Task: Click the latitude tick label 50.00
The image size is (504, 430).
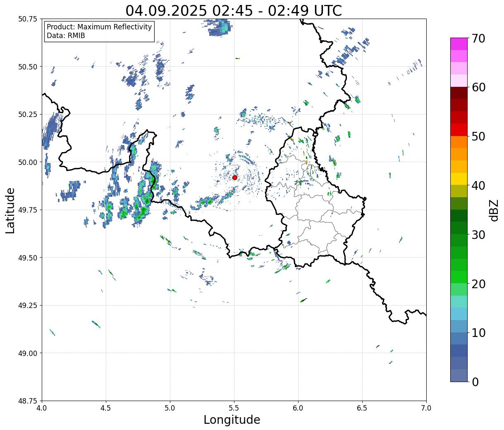Action: pyautogui.click(x=28, y=162)
